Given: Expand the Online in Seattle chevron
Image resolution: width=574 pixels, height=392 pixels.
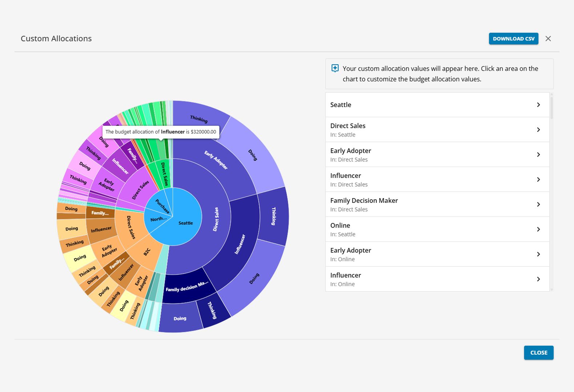Looking at the screenshot, I should (538, 229).
